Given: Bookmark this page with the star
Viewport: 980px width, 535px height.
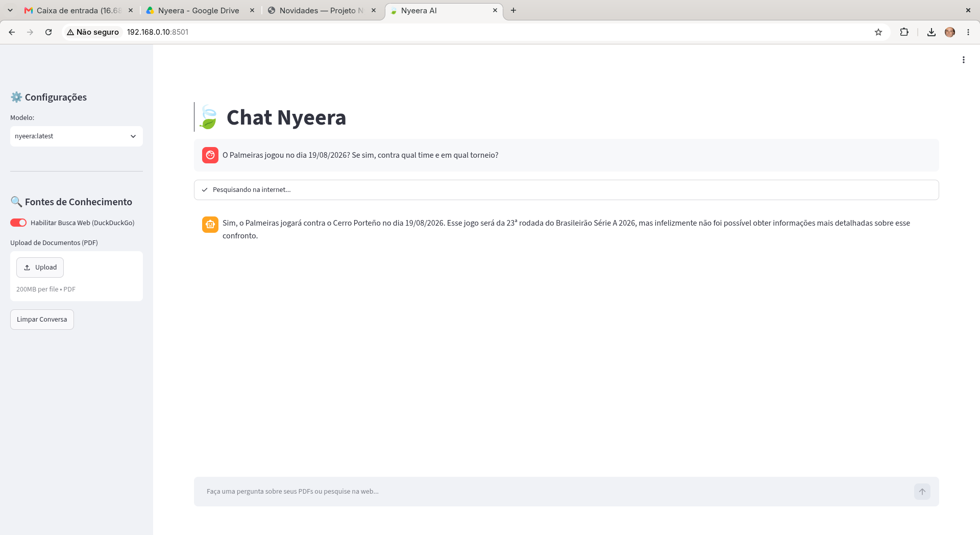Looking at the screenshot, I should (878, 32).
